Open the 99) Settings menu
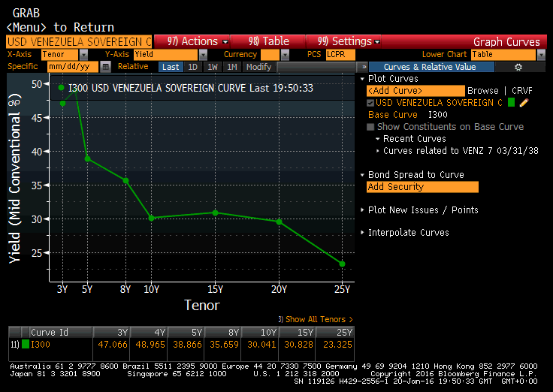This screenshot has width=553, height=392. point(344,41)
